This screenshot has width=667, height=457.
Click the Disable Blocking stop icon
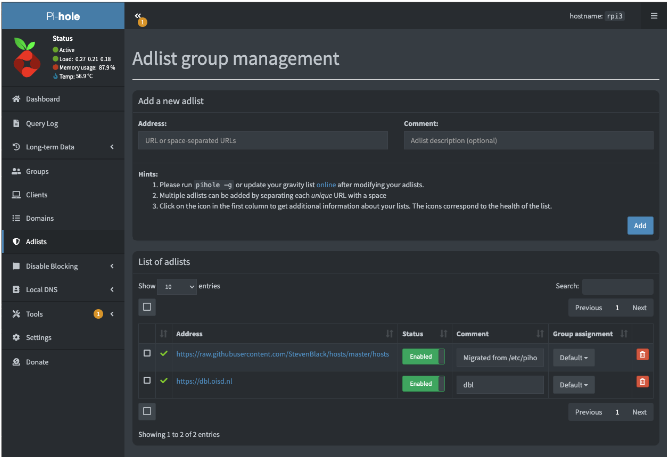tap(16, 266)
